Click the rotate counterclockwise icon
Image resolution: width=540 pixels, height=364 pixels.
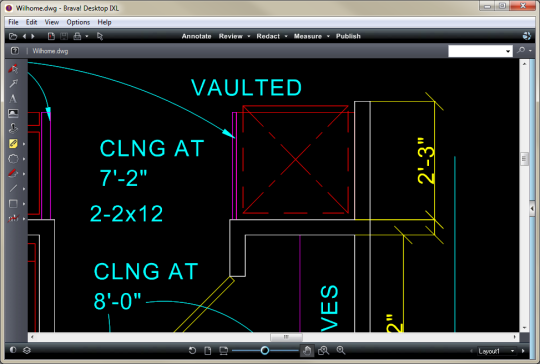click(192, 351)
